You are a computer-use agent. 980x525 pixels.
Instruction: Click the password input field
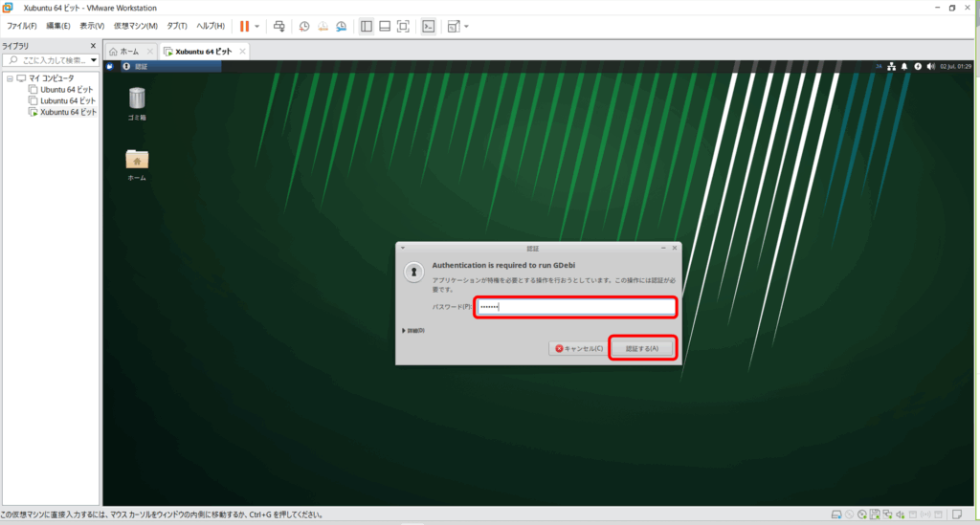pyautogui.click(x=576, y=307)
